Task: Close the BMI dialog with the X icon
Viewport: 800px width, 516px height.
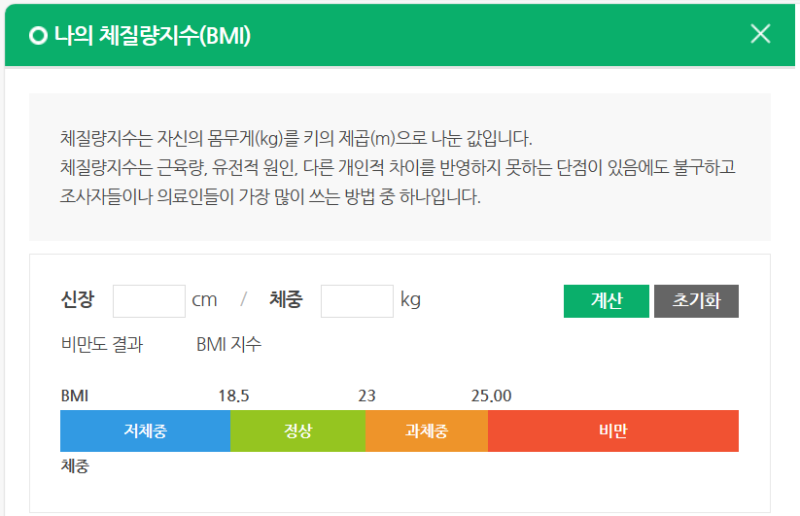Action: pos(760,34)
